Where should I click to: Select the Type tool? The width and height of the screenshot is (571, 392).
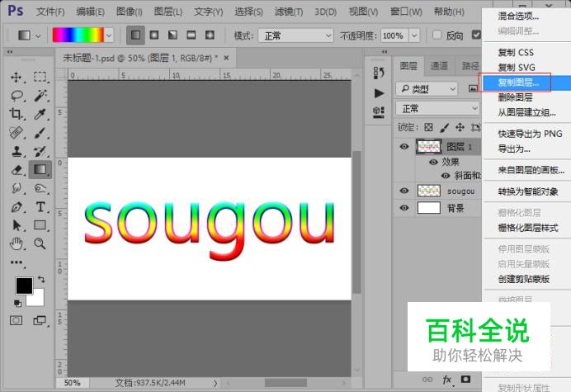pos(40,207)
